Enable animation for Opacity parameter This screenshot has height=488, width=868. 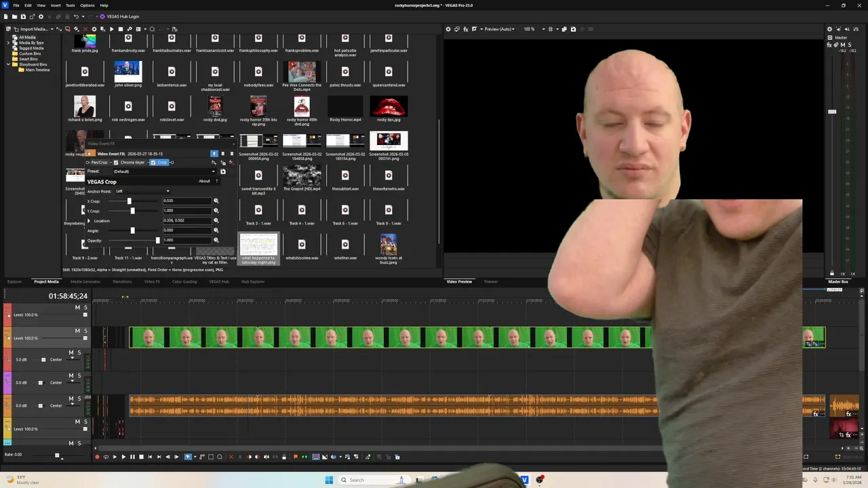click(x=216, y=240)
